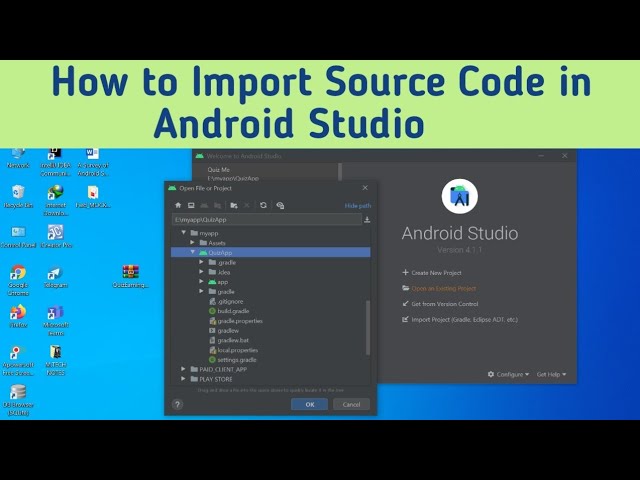The image size is (640, 480).
Task: Select the settings.gradle file
Action: click(x=233, y=360)
